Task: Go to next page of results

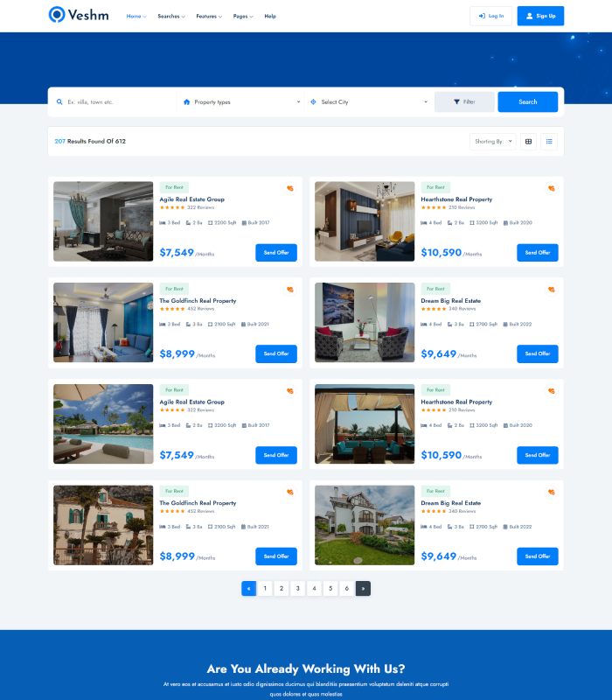Action: [363, 589]
